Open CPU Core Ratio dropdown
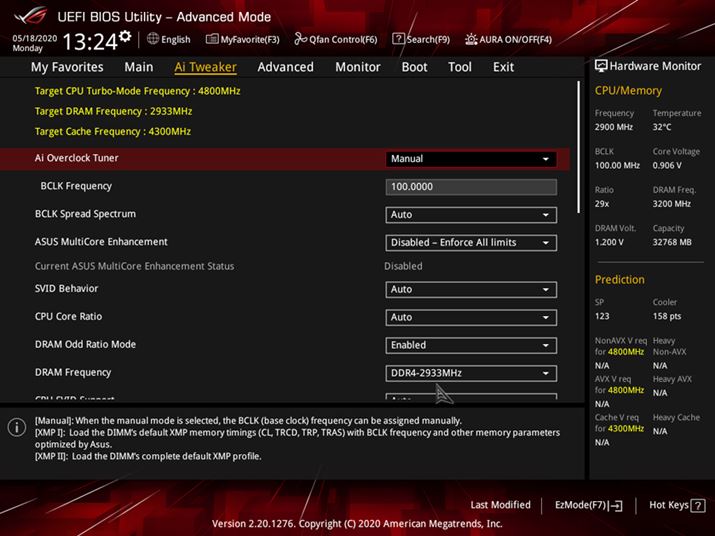This screenshot has width=715, height=536. tap(471, 317)
